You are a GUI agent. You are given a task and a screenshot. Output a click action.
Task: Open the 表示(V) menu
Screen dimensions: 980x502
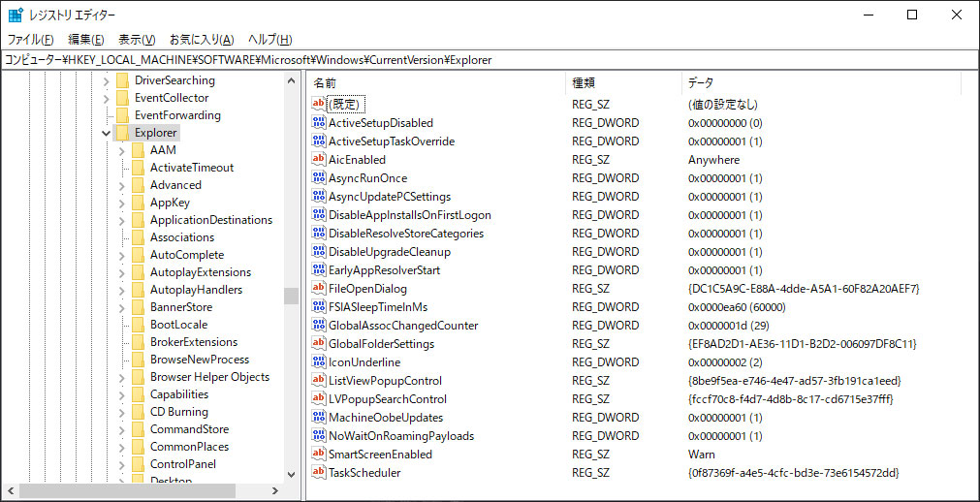[137, 40]
